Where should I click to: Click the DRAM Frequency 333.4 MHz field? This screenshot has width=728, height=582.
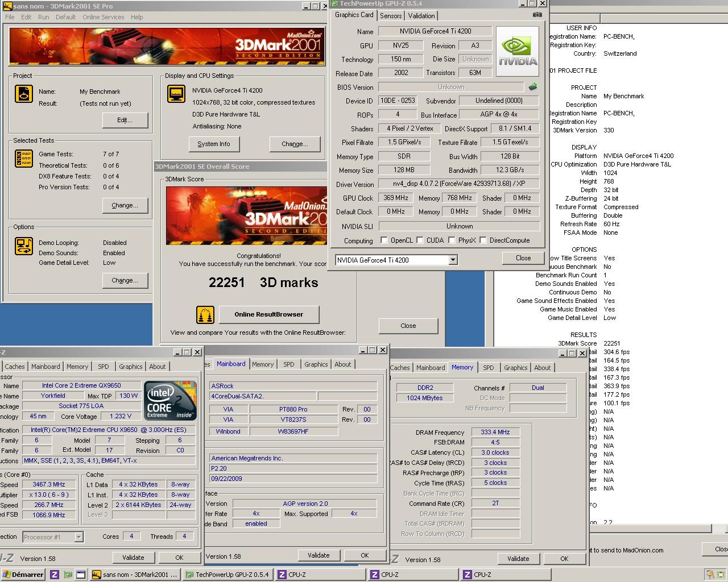[x=494, y=432]
